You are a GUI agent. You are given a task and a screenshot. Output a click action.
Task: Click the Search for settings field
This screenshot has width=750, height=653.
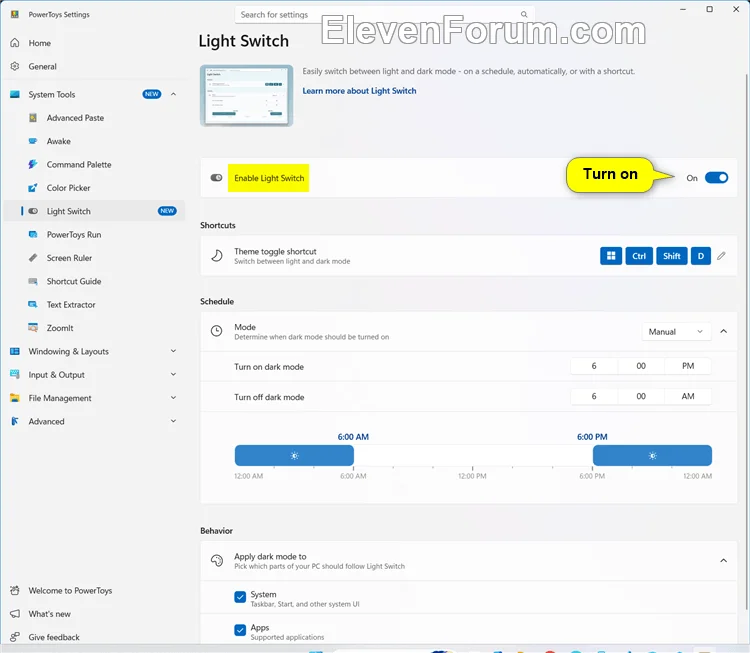coord(385,15)
